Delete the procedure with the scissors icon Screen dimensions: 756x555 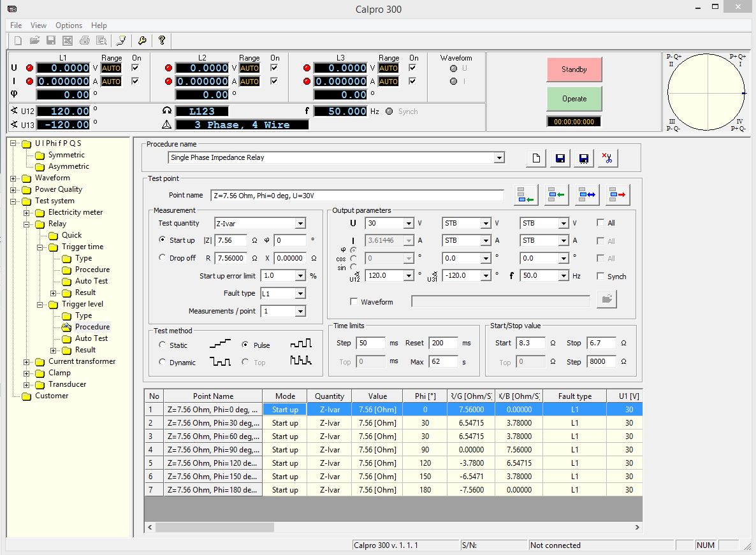coord(607,158)
